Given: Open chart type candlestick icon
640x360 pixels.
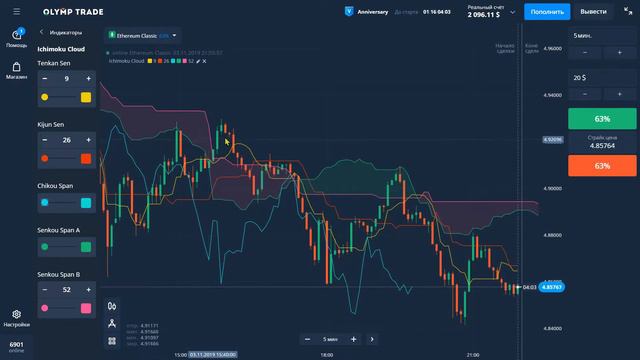Looking at the screenshot, I should [112, 306].
